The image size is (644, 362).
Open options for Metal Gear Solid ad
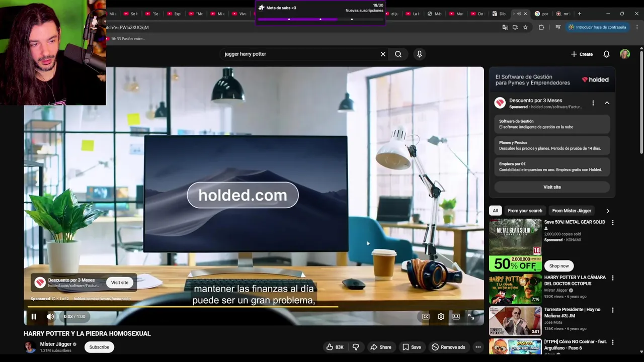pyautogui.click(x=612, y=222)
